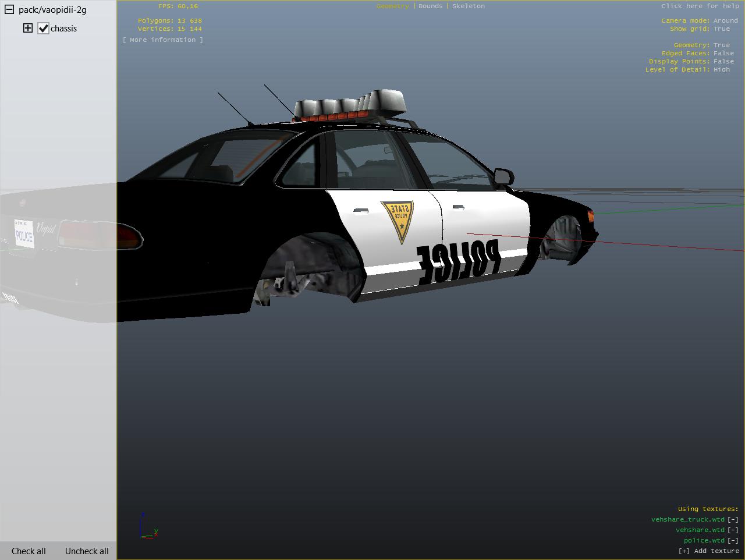
Task: Click the Add texture plus icon
Action: (684, 551)
